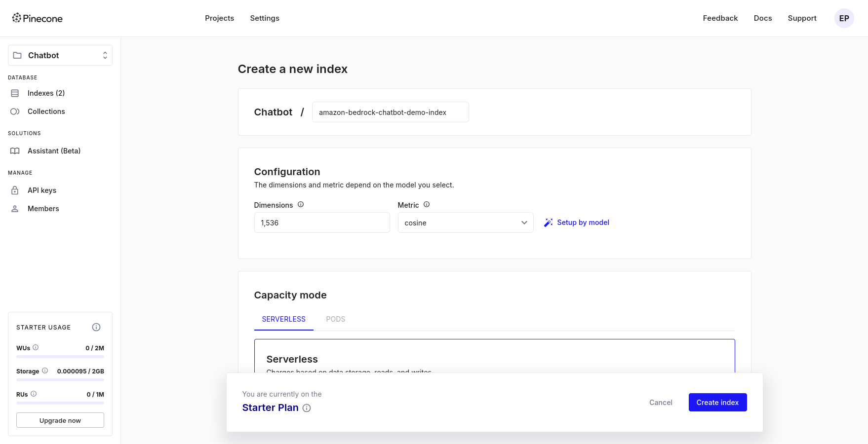Click the RUs usage progress bar
The image size is (868, 444).
60,403
